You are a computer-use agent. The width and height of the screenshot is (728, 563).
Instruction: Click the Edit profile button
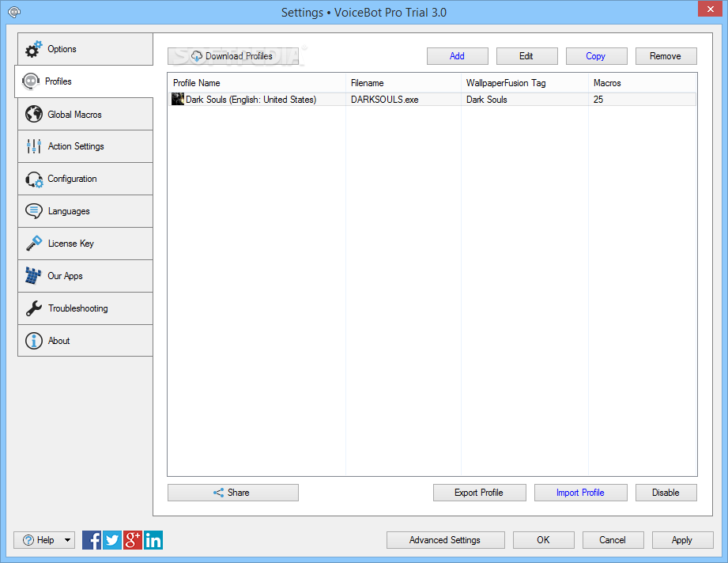coord(527,56)
